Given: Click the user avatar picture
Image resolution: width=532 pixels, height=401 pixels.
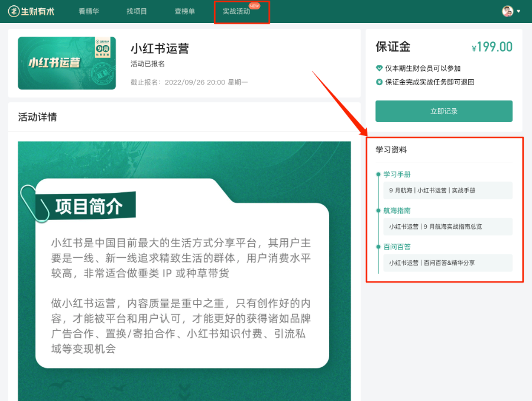Looking at the screenshot, I should [x=508, y=11].
